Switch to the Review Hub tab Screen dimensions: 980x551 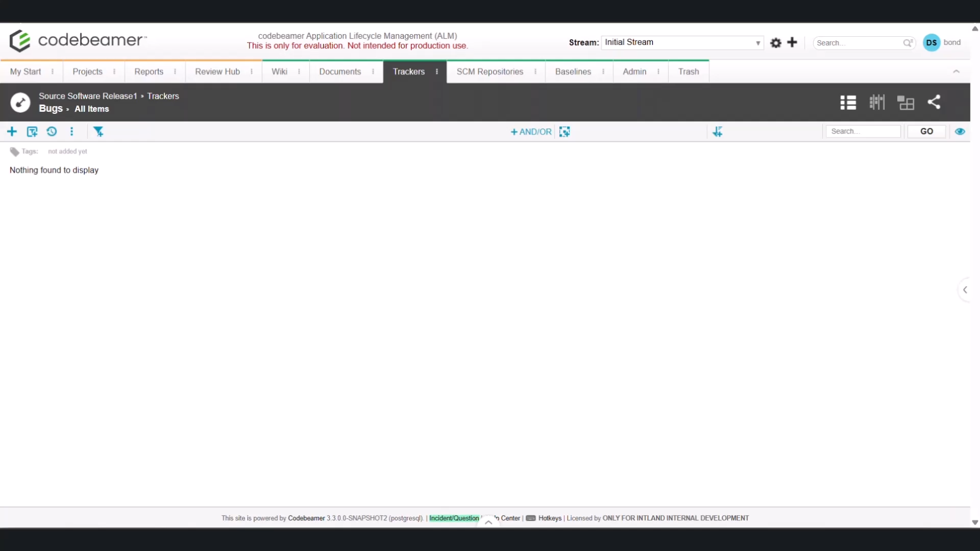pyautogui.click(x=217, y=72)
